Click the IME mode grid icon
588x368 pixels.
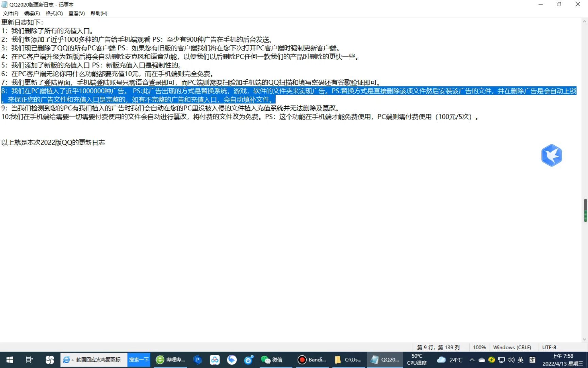[x=533, y=360]
